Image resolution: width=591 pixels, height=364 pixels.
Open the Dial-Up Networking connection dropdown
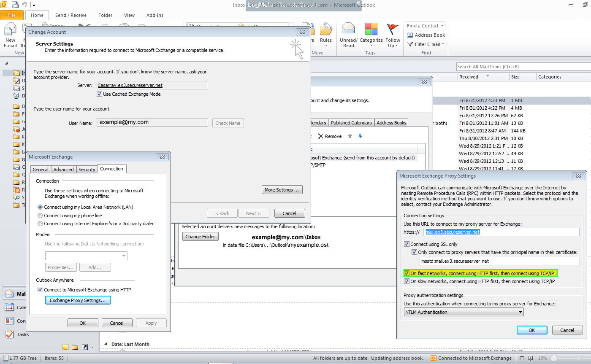pos(86,256)
